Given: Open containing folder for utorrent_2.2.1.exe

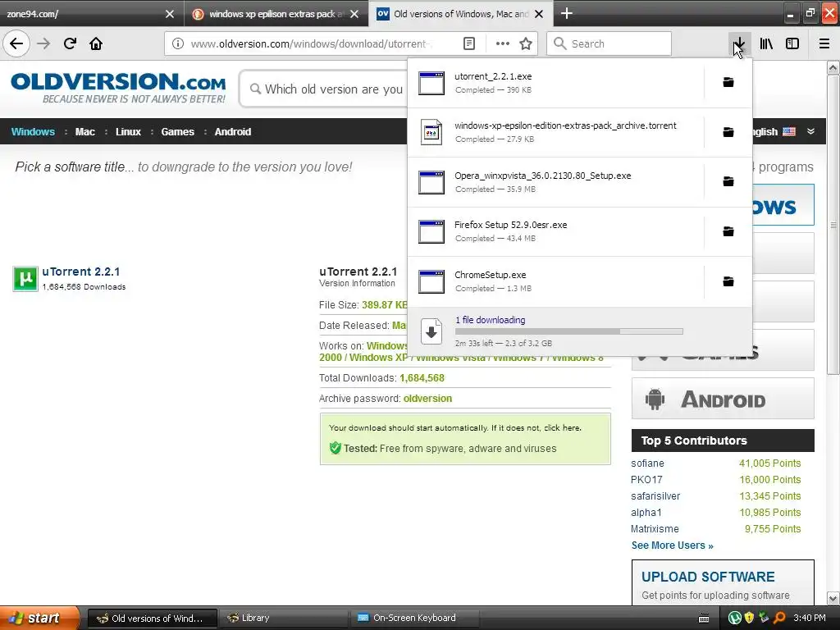Looking at the screenshot, I should click(728, 83).
